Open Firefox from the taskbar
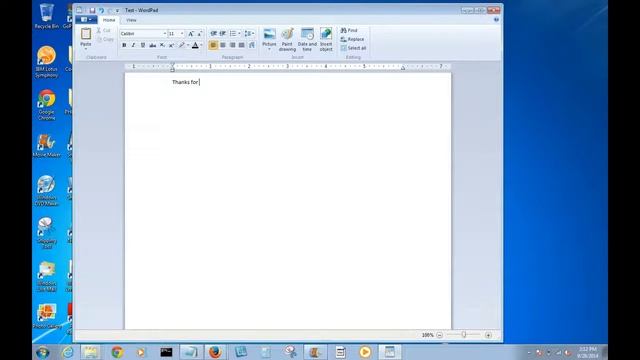The width and height of the screenshot is (640, 360). point(215,352)
